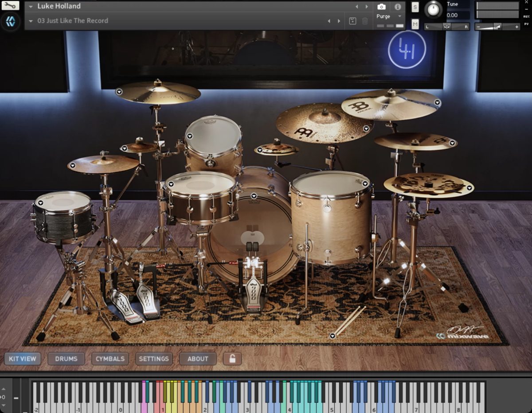Click preset name 03 Just Like The Record
The height and width of the screenshot is (413, 532).
click(x=73, y=20)
